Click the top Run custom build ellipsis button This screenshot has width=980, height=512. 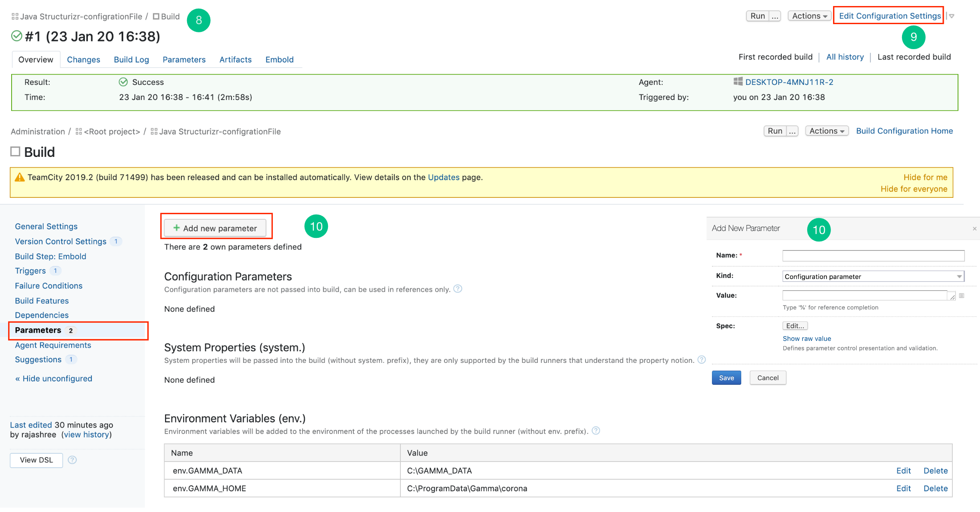(775, 16)
